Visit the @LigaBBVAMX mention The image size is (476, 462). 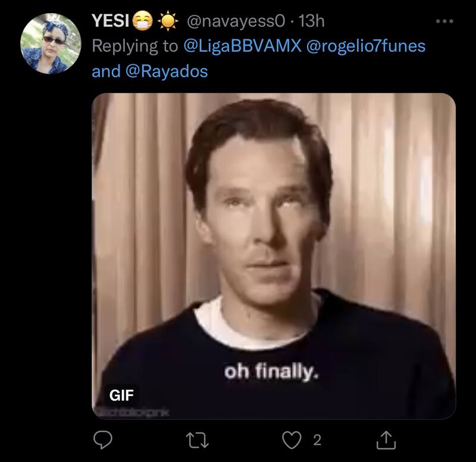(241, 46)
